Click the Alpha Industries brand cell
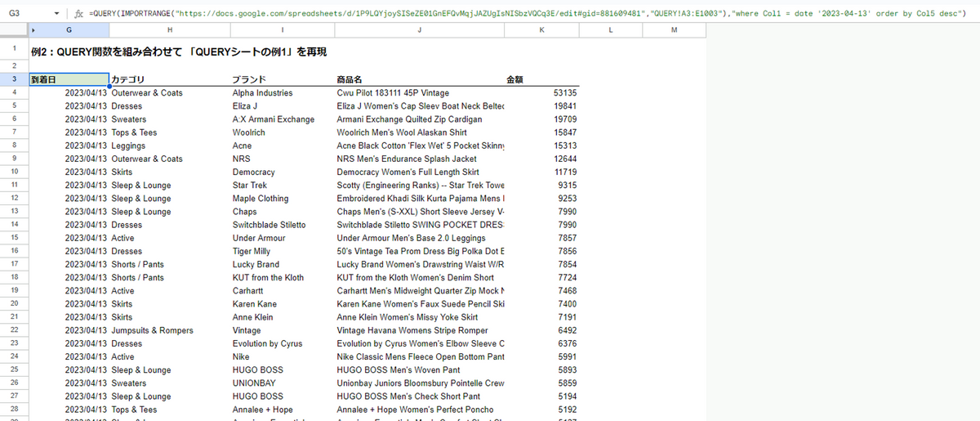 point(282,93)
